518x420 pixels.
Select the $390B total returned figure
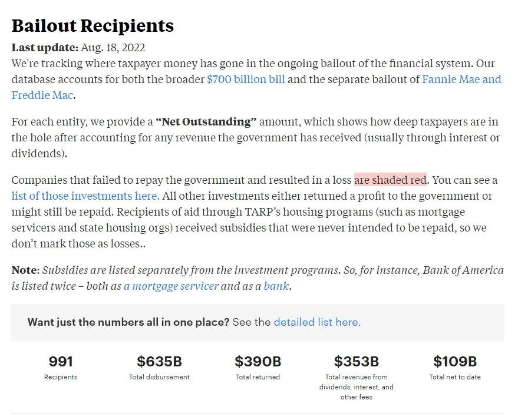tap(258, 361)
